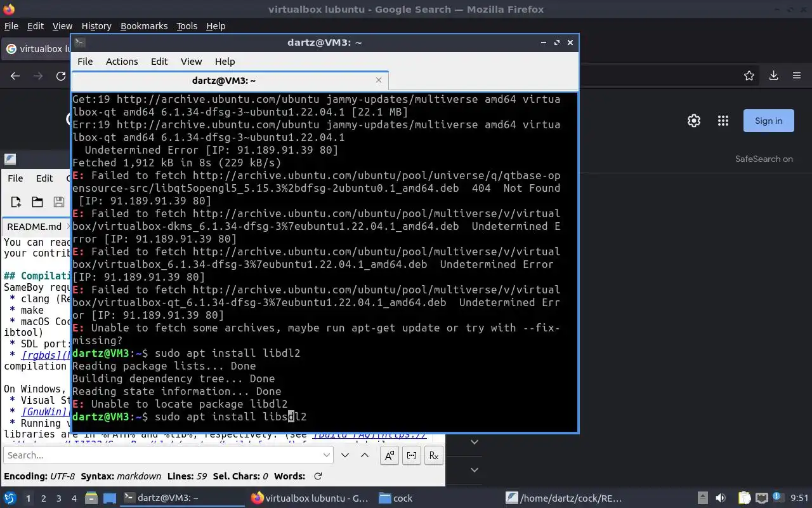
Task: Open the terminal View menu
Action: pos(191,62)
